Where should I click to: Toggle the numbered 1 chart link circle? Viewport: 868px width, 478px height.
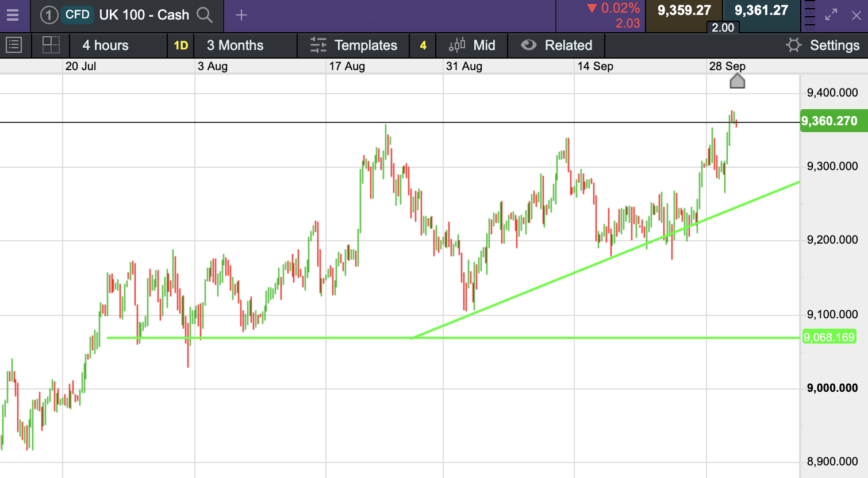click(49, 15)
